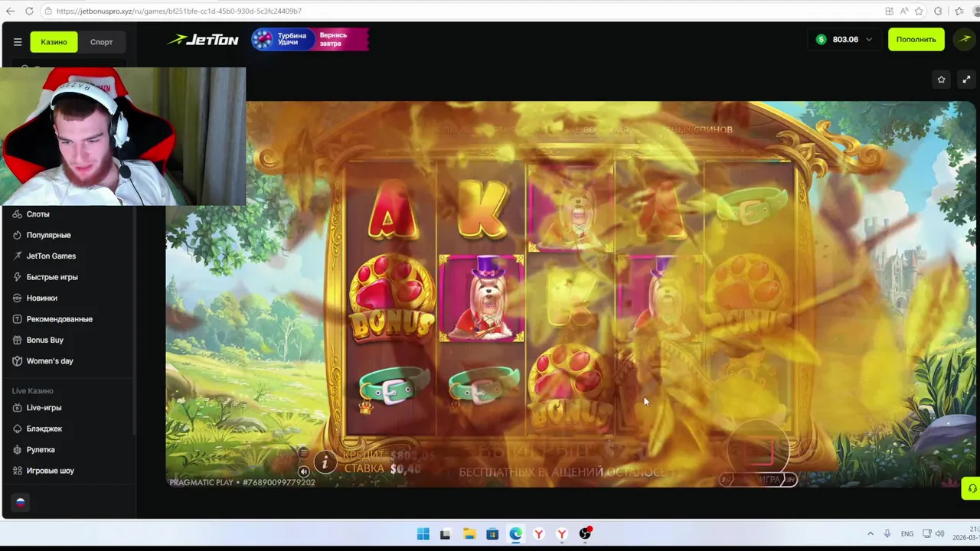Image resolution: width=980 pixels, height=551 pixels.
Task: Open Women's day category
Action: [x=50, y=361]
